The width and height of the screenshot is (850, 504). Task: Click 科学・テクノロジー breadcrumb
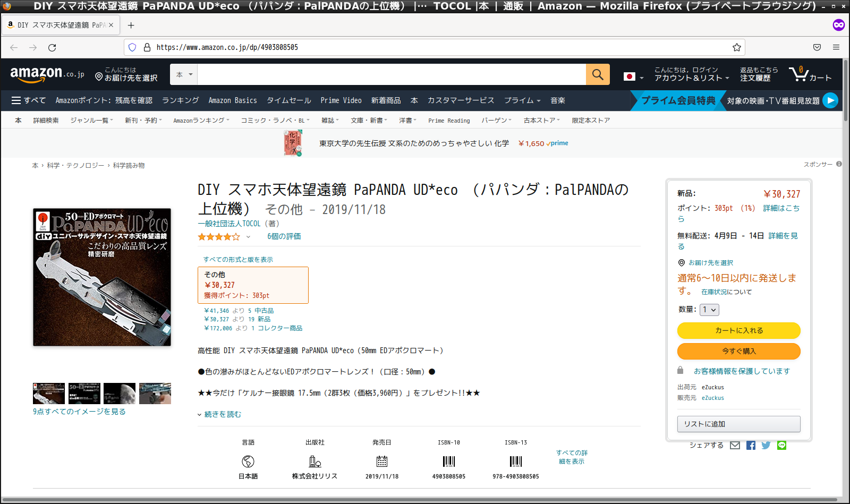[x=75, y=166]
